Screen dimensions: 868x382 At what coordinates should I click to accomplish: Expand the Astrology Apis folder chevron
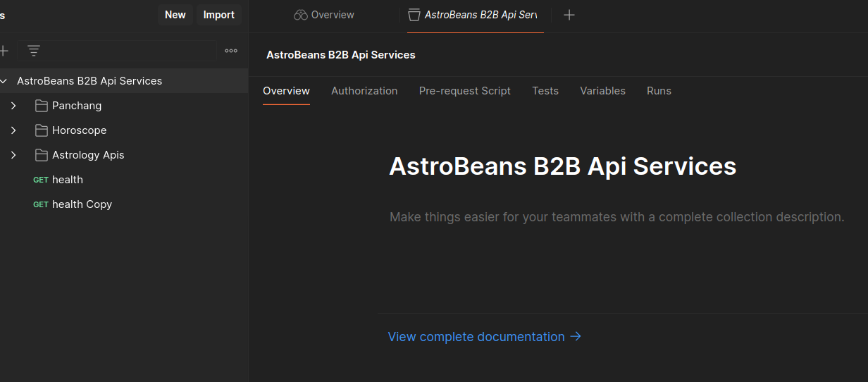pyautogui.click(x=13, y=155)
